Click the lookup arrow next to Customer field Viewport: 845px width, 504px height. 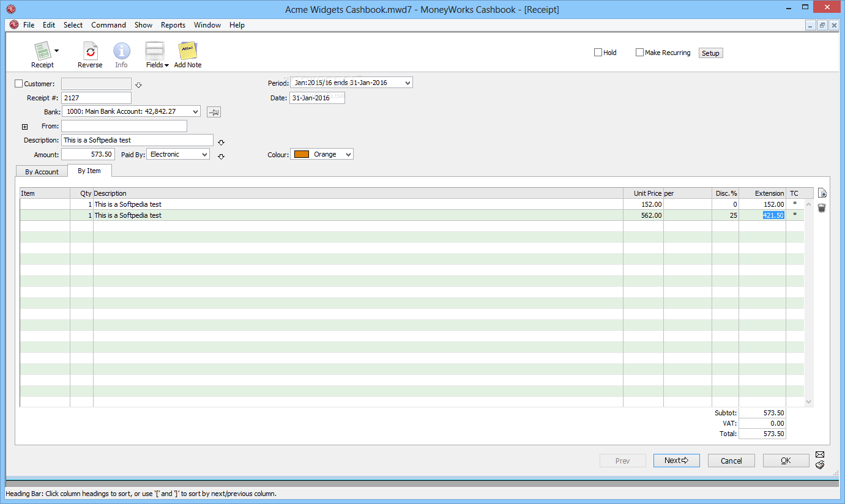pyautogui.click(x=138, y=85)
